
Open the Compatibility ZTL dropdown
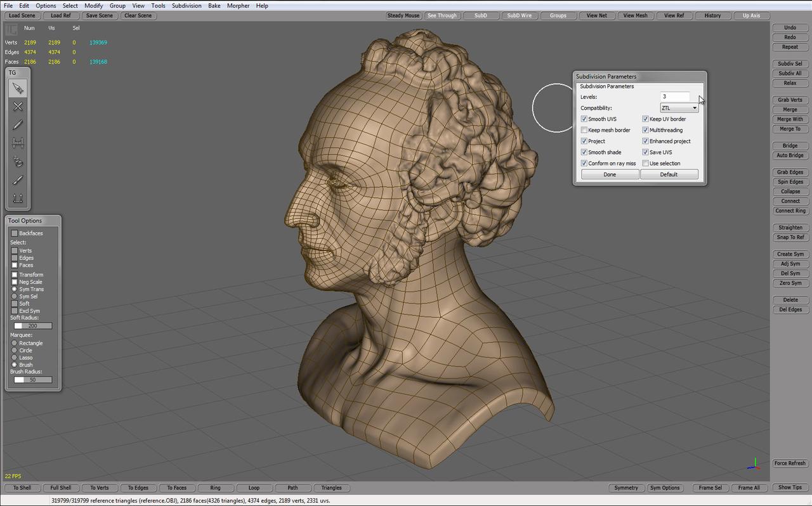coord(679,108)
